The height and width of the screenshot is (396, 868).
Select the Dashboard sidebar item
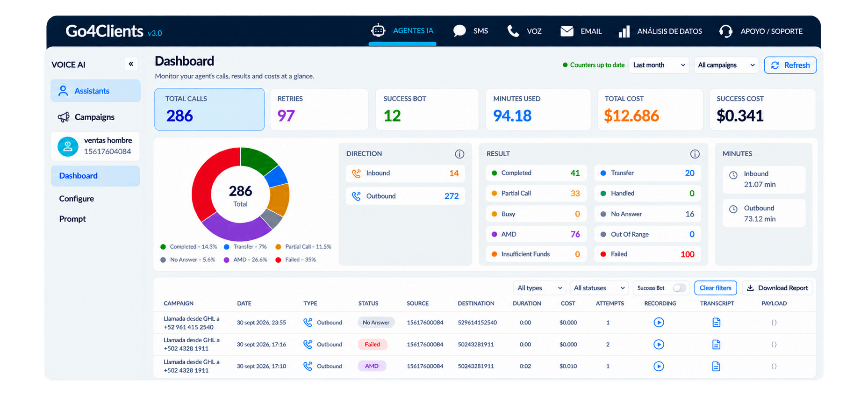[x=95, y=176]
